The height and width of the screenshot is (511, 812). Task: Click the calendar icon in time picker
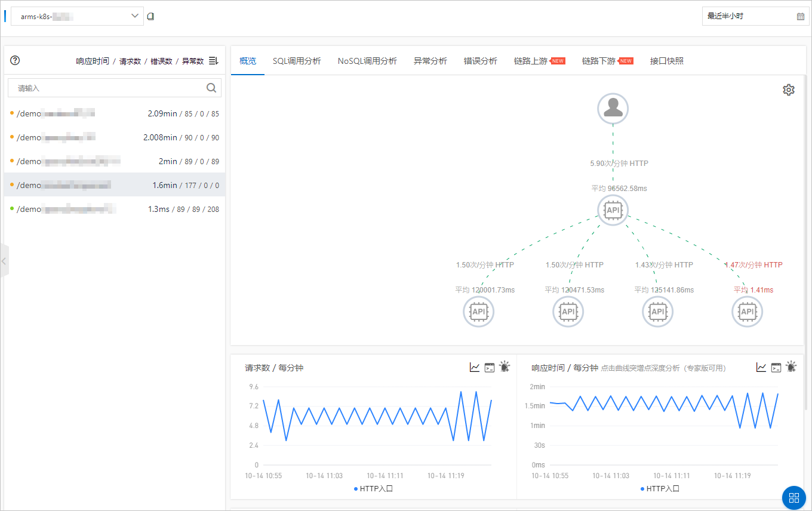click(801, 16)
